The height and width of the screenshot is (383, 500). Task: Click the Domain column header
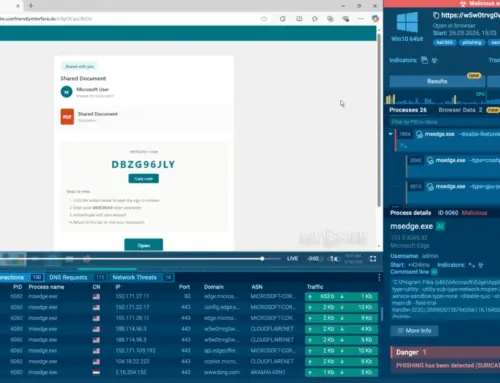(x=214, y=287)
